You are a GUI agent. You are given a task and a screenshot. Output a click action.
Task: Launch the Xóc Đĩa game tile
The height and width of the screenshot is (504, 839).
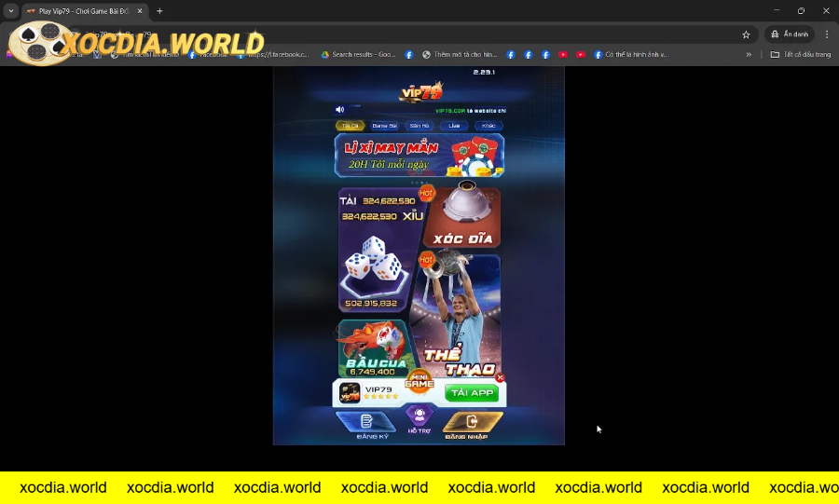(x=462, y=216)
